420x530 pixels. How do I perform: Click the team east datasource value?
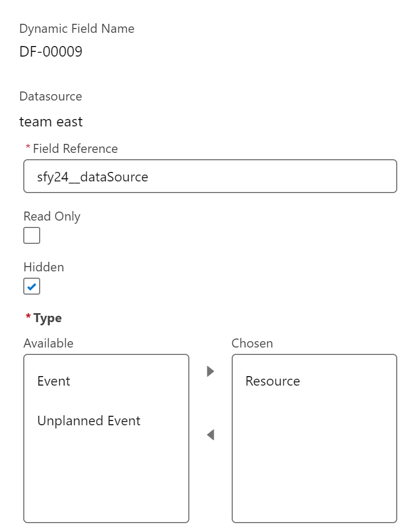point(51,122)
